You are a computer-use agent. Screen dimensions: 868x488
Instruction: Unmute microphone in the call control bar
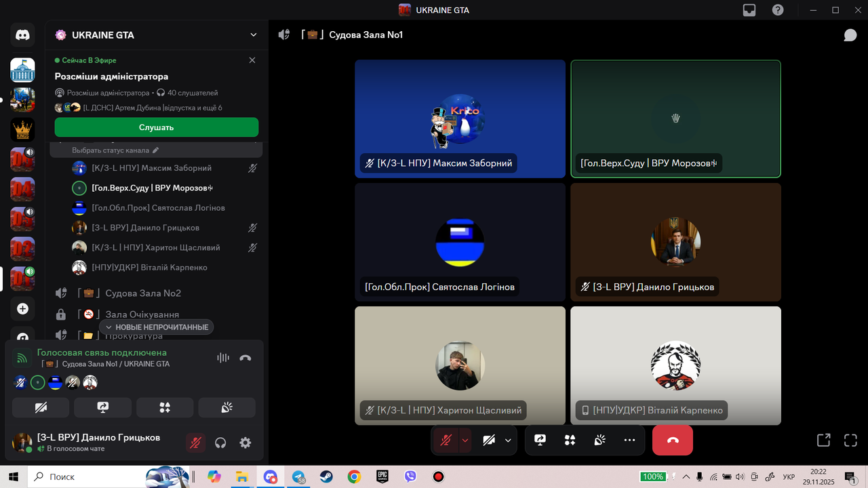point(446,440)
